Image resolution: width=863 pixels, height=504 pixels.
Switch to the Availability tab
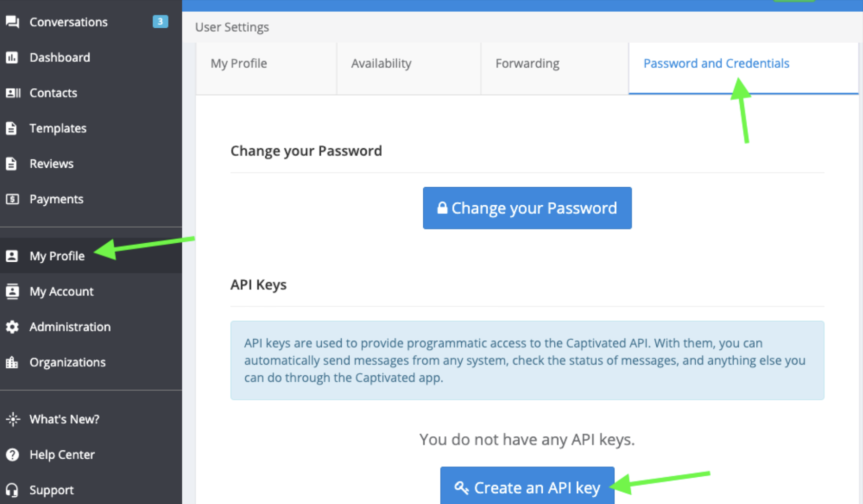point(381,63)
